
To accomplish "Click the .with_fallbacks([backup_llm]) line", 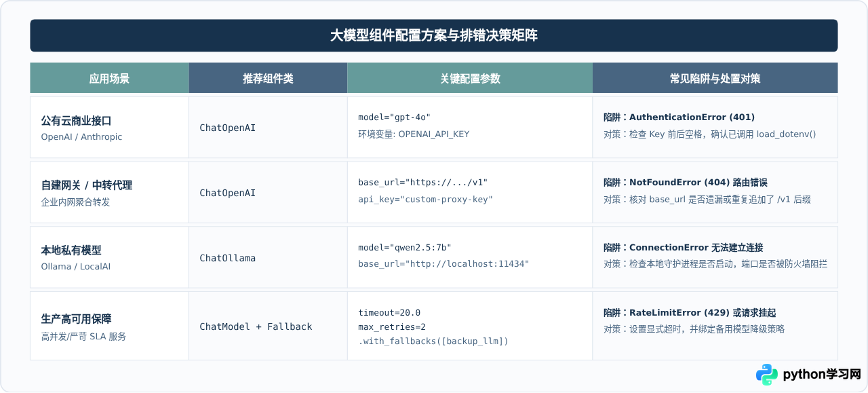I will pos(433,341).
